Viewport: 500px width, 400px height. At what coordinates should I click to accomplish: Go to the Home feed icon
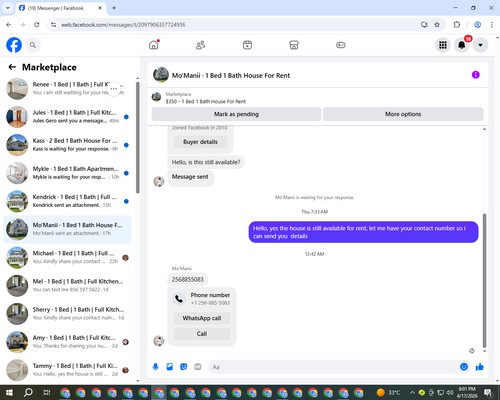(154, 45)
